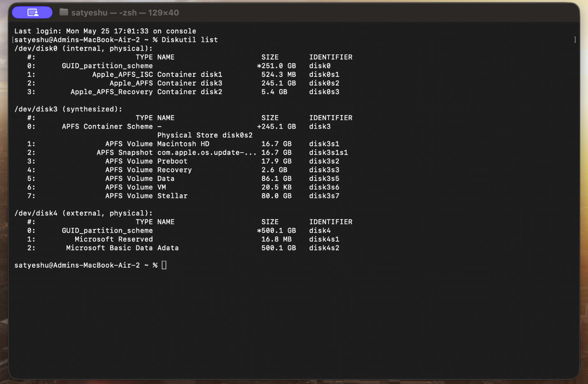This screenshot has width=588, height=384.
Task: Click identifier 'disk3s5'
Action: 324,178
